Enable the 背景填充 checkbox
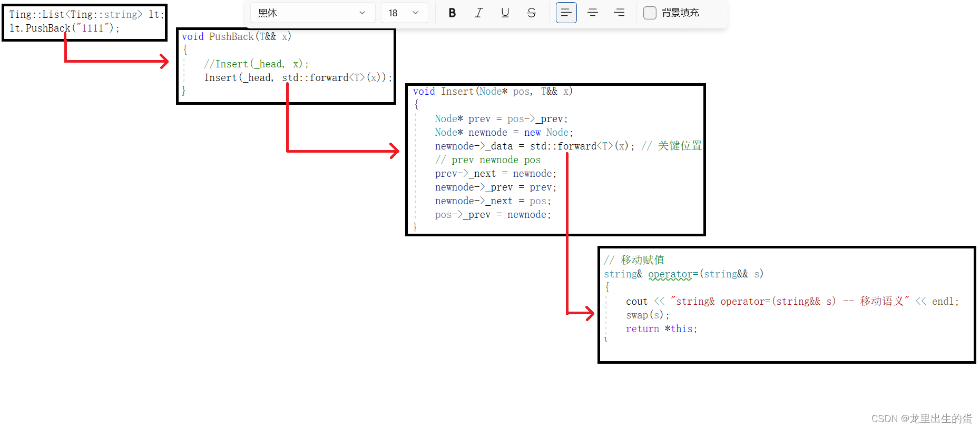980x429 pixels. (x=650, y=13)
